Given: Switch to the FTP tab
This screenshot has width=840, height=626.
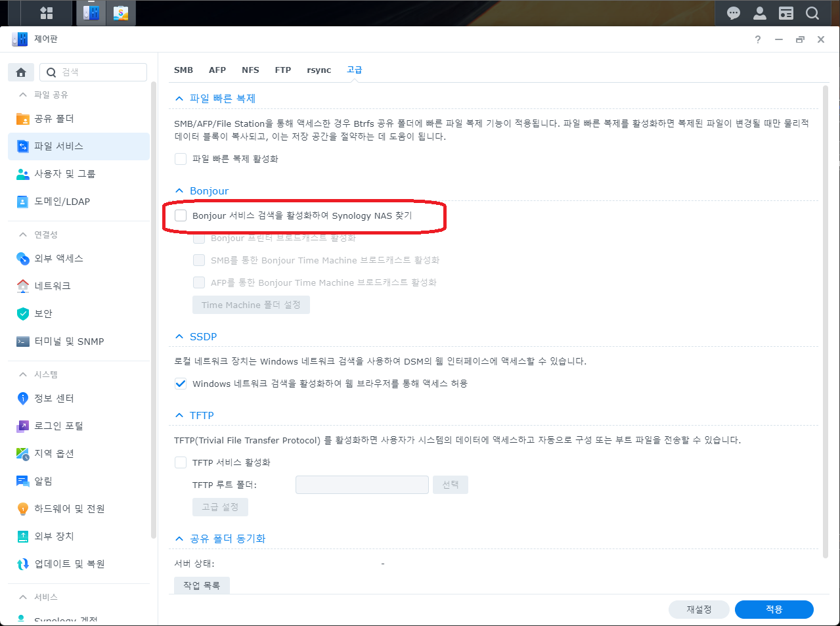Looking at the screenshot, I should click(x=283, y=70).
